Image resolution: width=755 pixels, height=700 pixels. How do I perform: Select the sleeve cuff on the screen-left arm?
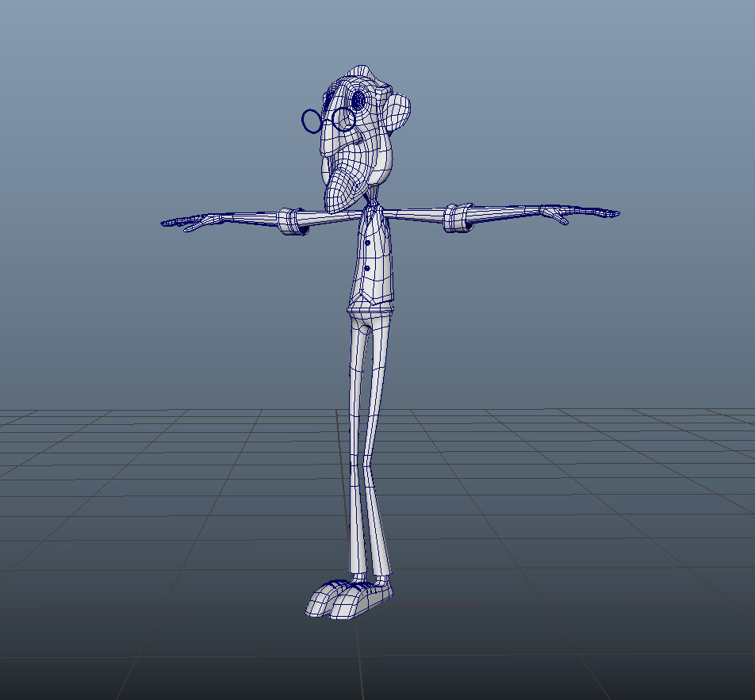click(x=293, y=221)
